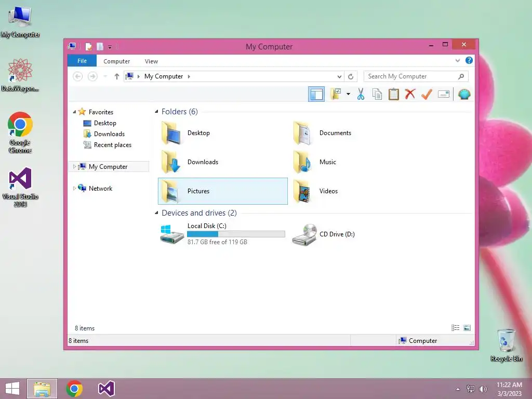Click the window system icon in title bar
This screenshot has height=399, width=532.
tap(72, 46)
